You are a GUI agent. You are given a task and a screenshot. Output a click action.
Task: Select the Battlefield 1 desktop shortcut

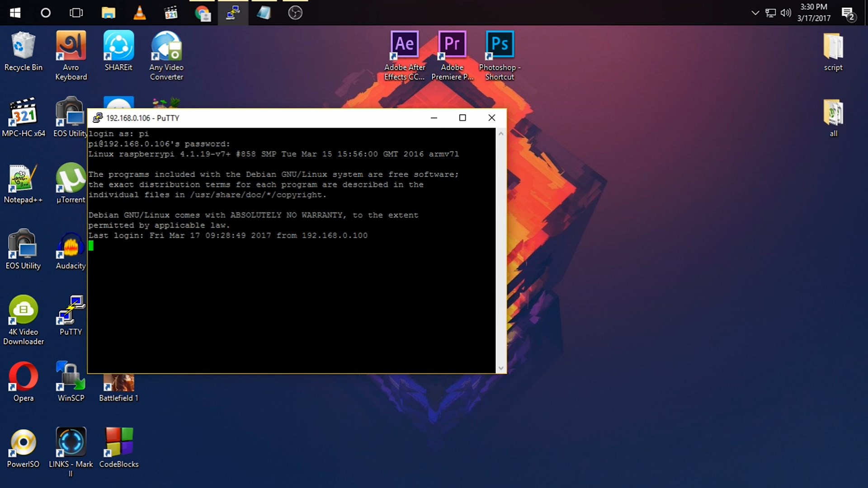118,389
